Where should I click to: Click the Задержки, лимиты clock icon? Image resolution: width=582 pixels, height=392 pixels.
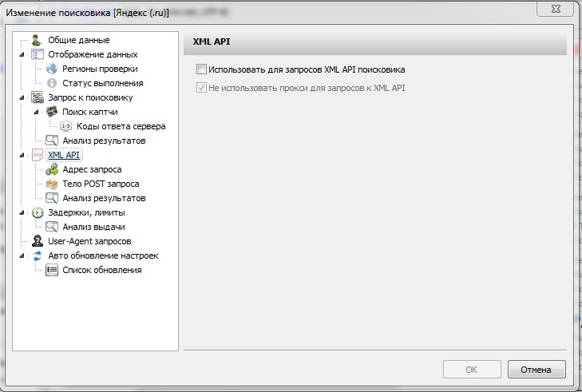pos(37,212)
